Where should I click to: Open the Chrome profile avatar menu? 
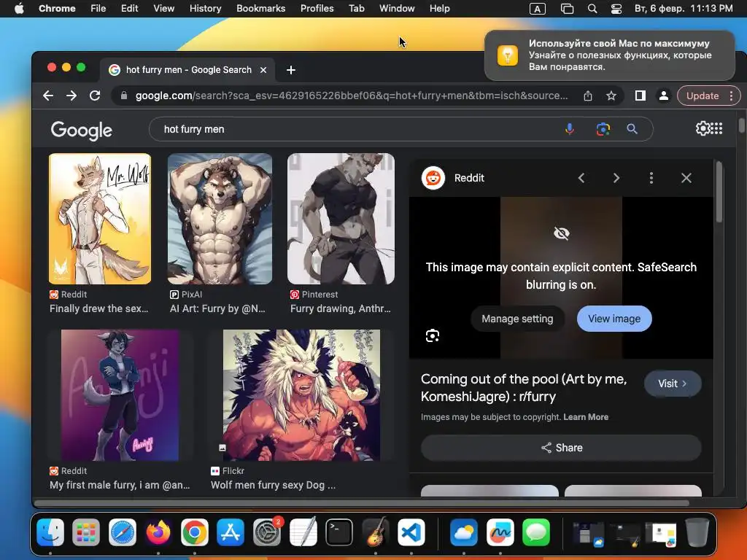point(663,96)
